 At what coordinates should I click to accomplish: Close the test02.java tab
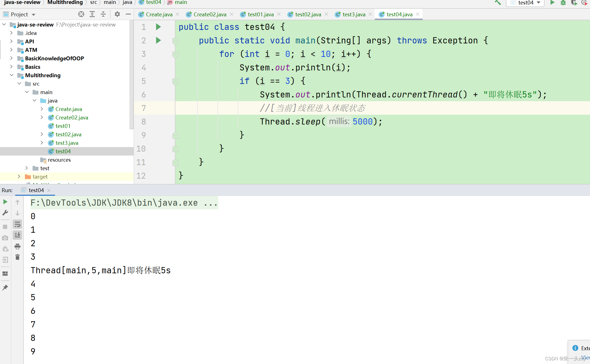pos(326,14)
